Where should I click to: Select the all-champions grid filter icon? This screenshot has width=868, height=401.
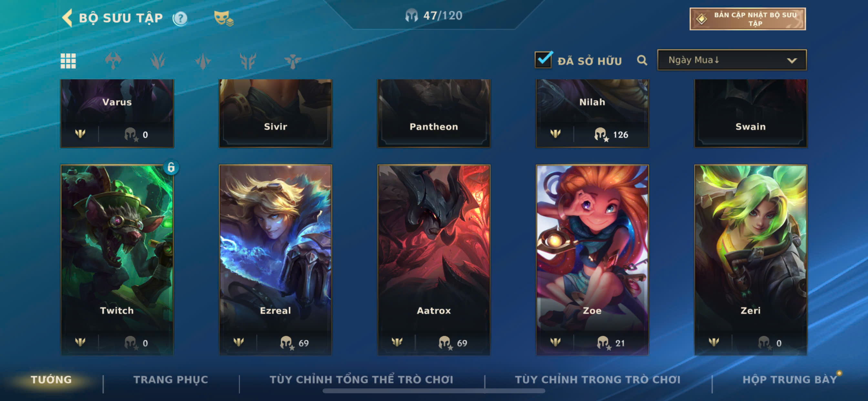tap(68, 61)
